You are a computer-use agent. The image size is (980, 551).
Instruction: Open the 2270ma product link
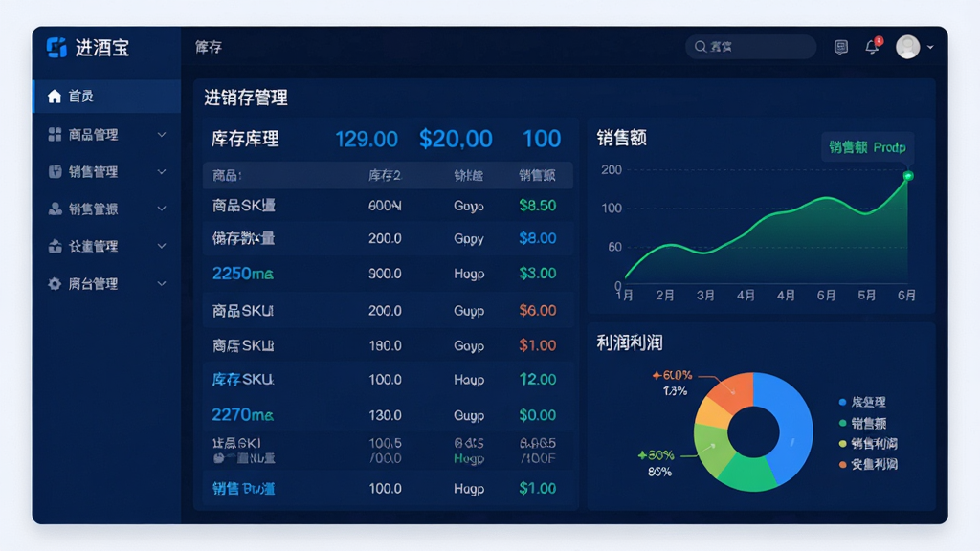pos(242,415)
